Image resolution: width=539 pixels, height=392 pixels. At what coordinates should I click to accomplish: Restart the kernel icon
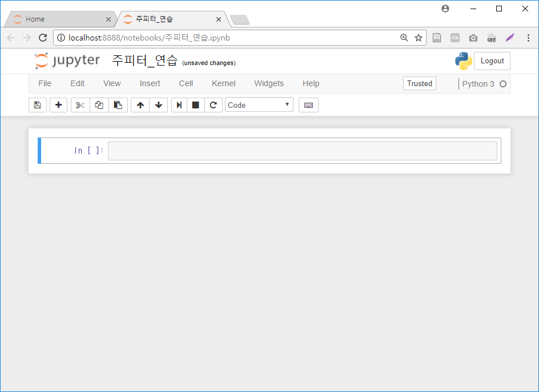tap(214, 105)
